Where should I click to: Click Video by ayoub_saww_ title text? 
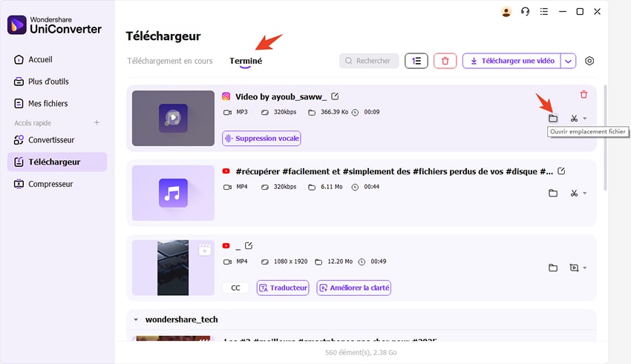(x=281, y=97)
